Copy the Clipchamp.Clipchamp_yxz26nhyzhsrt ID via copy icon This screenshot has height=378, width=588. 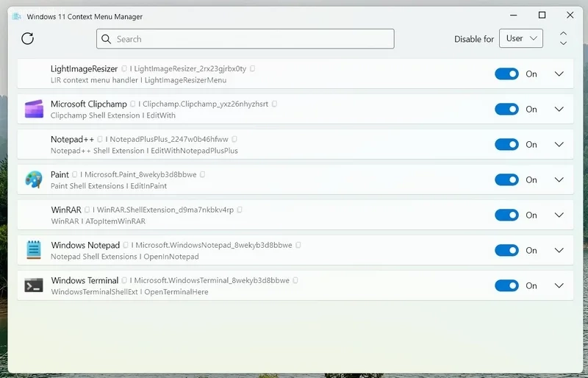click(x=274, y=104)
